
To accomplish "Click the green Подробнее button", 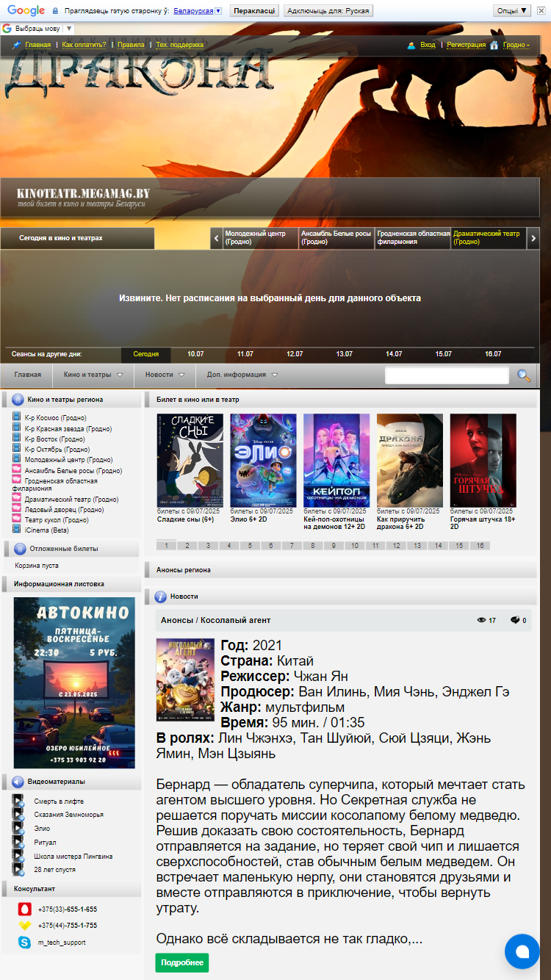I will point(182,962).
